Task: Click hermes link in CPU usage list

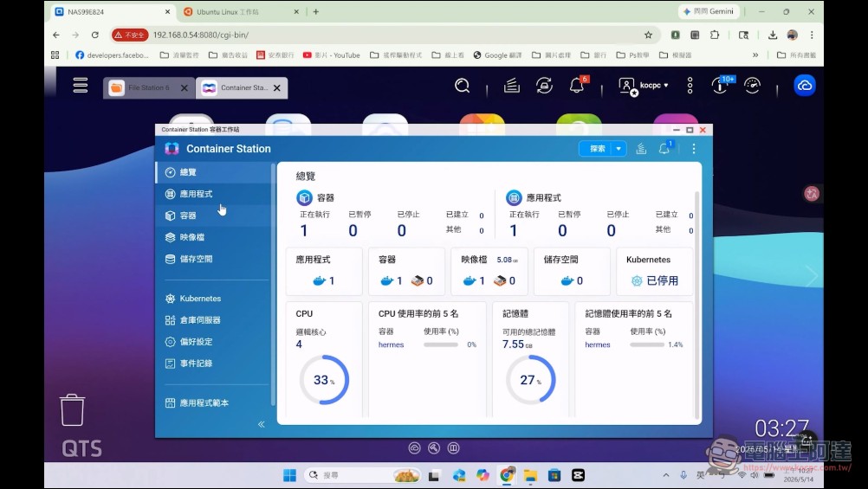Action: pyautogui.click(x=391, y=344)
